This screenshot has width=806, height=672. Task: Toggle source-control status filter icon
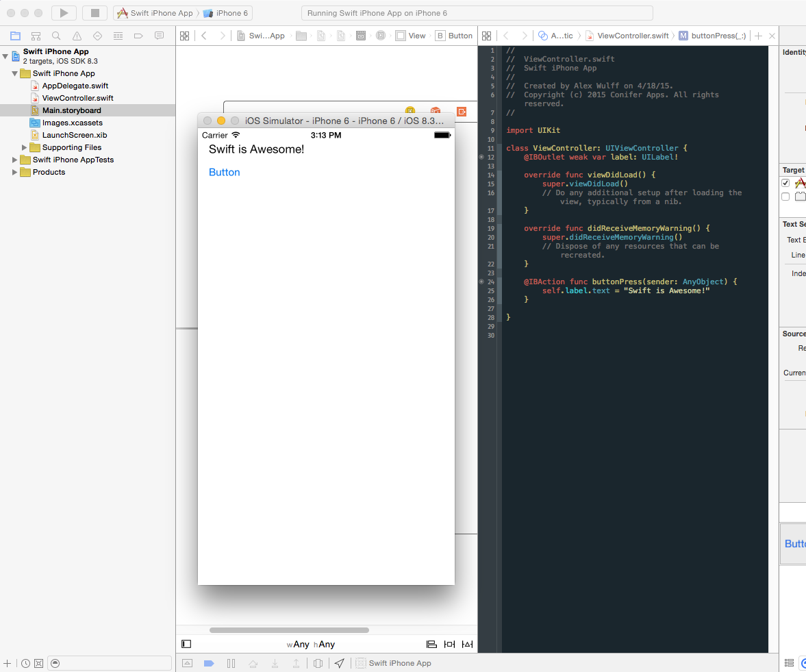pos(38,663)
